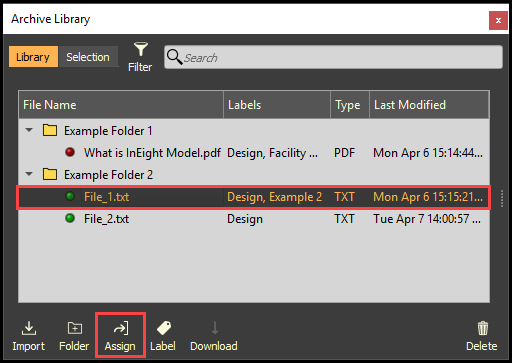Screen dimensions: 512x363
Task: Click the Assign icon
Action: tap(121, 328)
